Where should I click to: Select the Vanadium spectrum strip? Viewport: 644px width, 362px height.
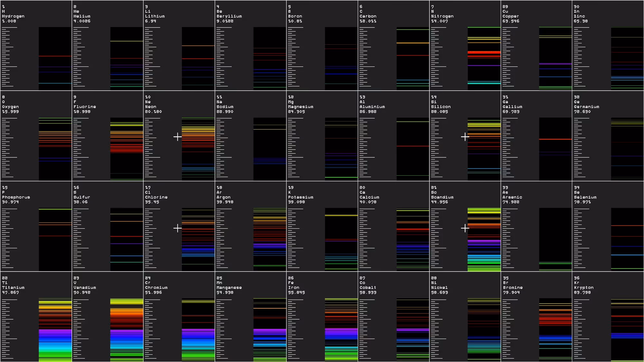click(127, 330)
